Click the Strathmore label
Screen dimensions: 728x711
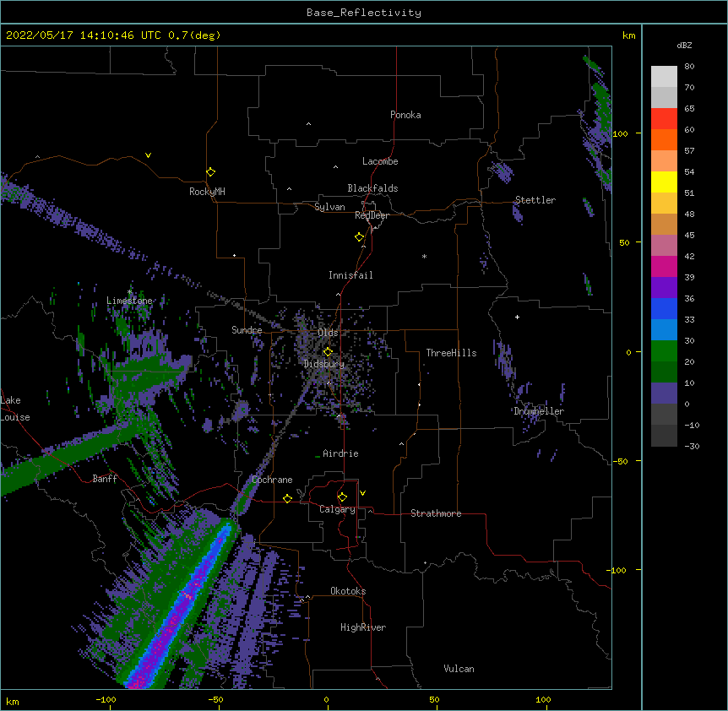pos(436,513)
